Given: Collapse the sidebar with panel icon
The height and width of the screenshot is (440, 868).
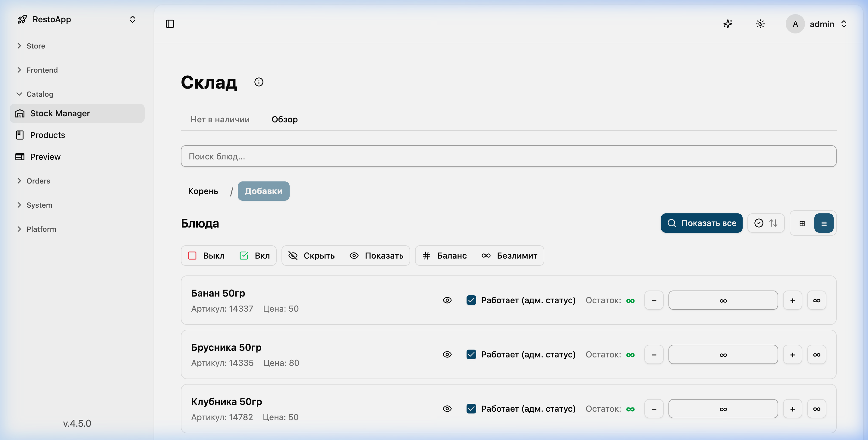Looking at the screenshot, I should [x=170, y=24].
